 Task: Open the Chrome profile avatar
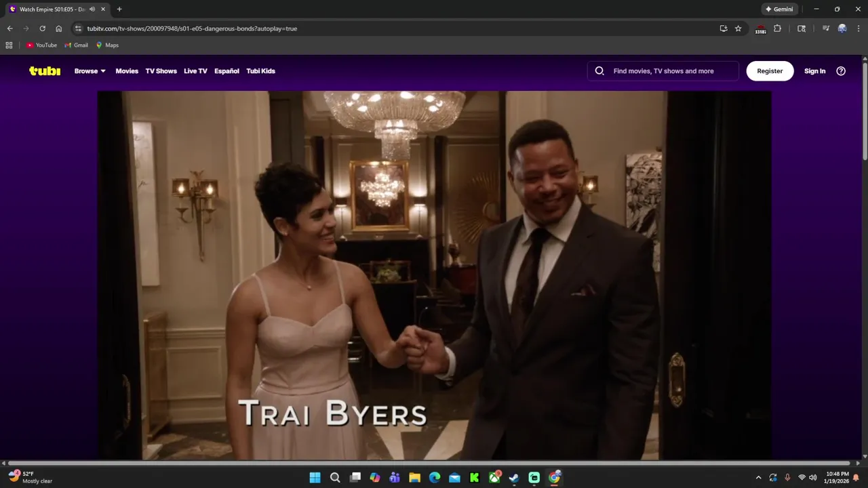[x=842, y=28]
